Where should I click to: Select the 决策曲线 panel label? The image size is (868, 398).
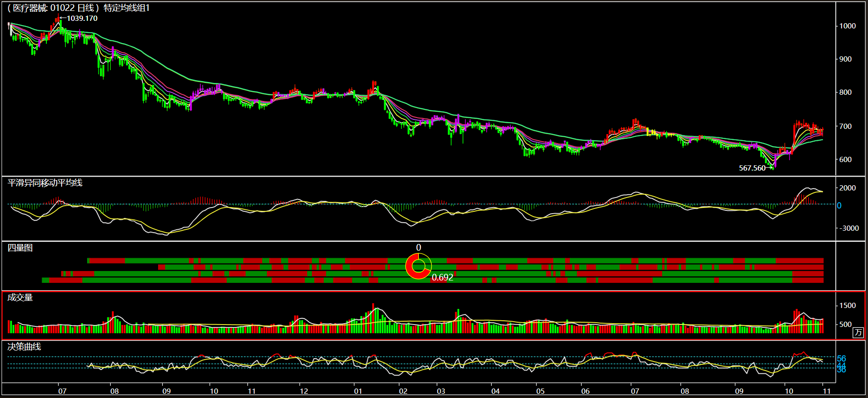[24, 347]
